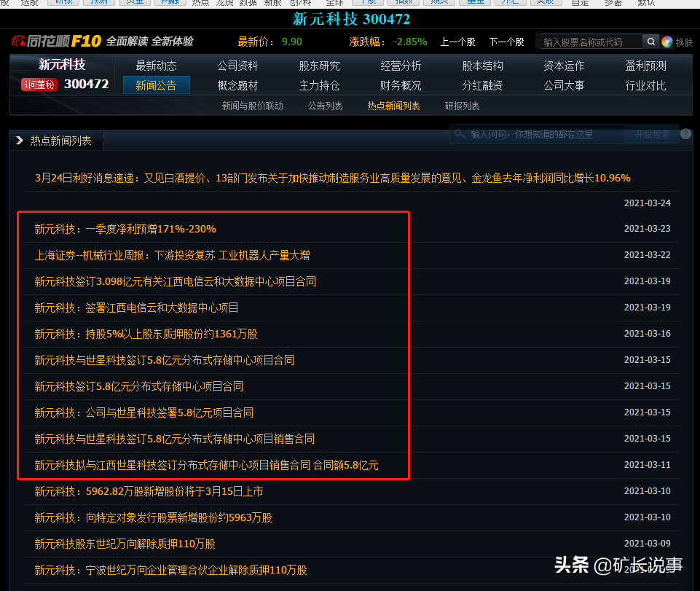
Task: Select the 经营分析 tab
Action: coord(401,66)
